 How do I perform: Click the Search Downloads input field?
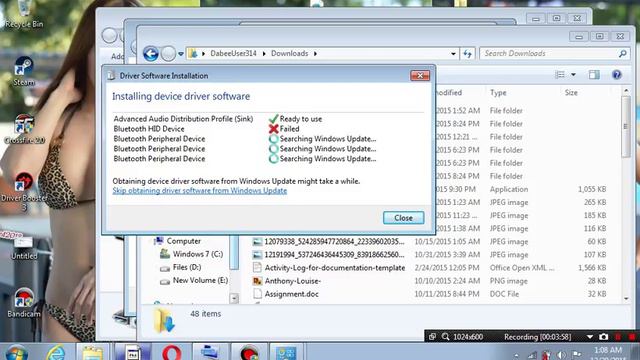click(x=554, y=53)
